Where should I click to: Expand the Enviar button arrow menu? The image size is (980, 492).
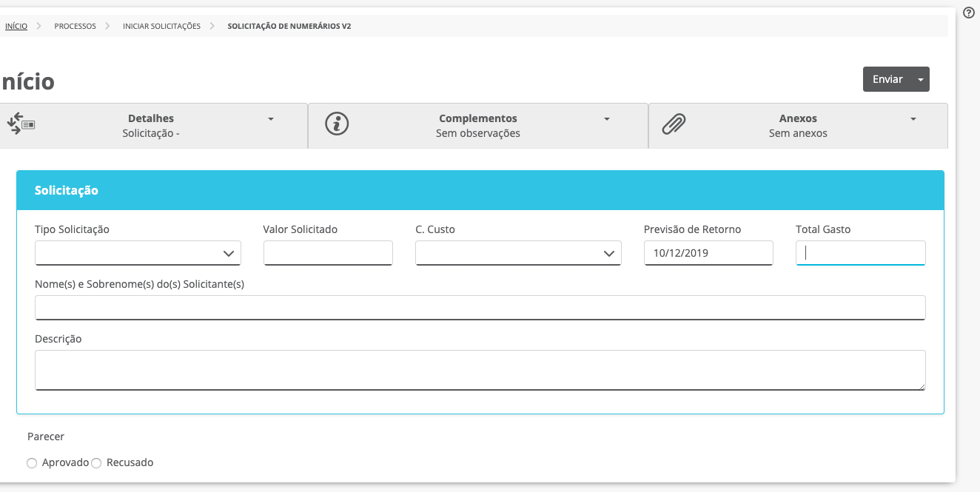[920, 79]
